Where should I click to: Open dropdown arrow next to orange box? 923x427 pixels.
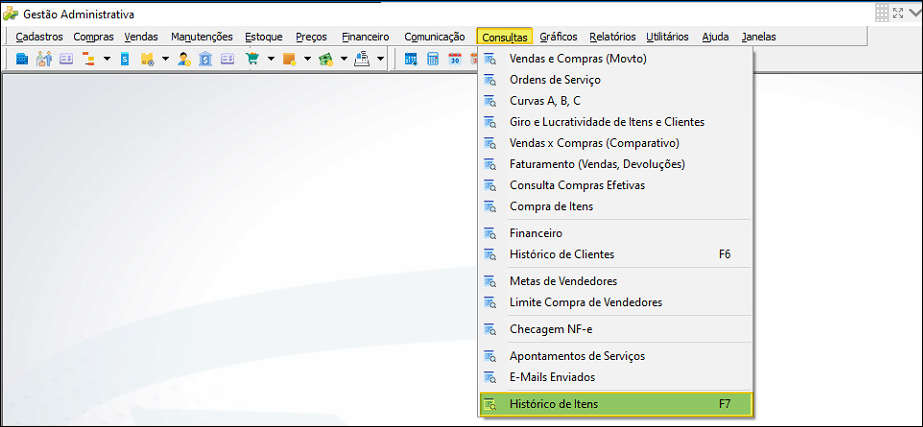pos(307,59)
